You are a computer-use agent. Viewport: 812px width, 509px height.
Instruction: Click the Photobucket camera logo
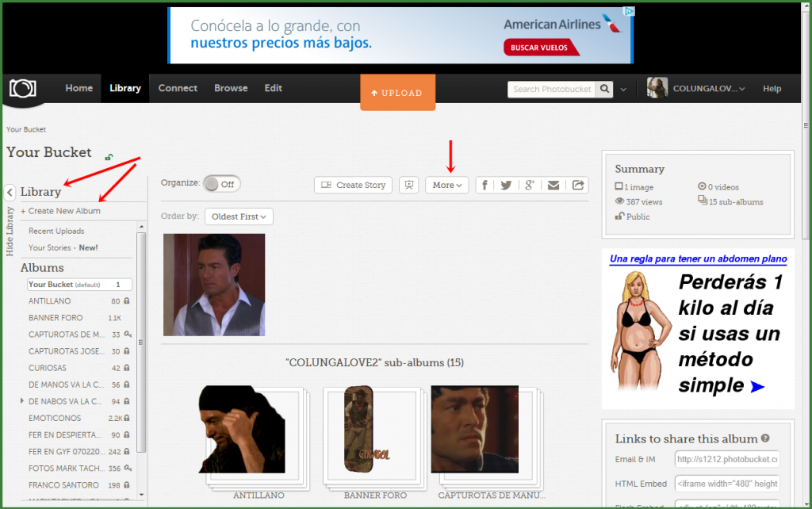point(22,89)
